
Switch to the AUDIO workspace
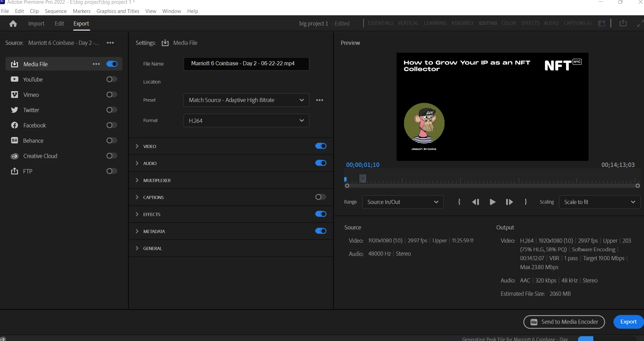coord(551,23)
